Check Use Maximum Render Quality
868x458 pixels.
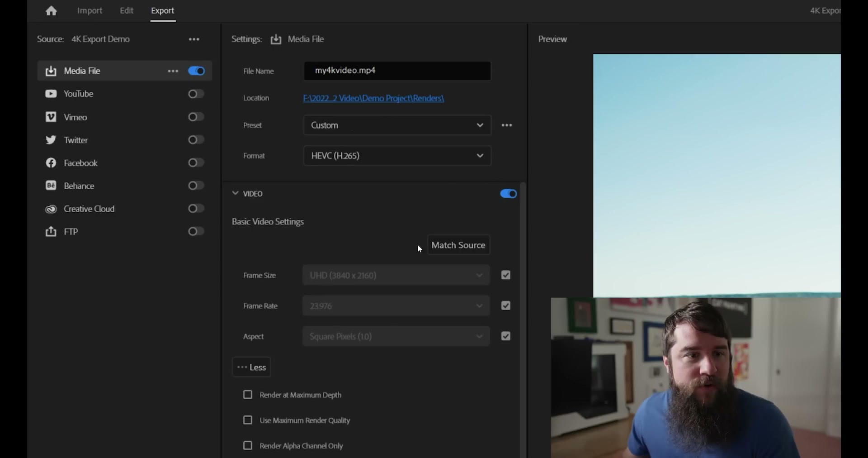248,420
